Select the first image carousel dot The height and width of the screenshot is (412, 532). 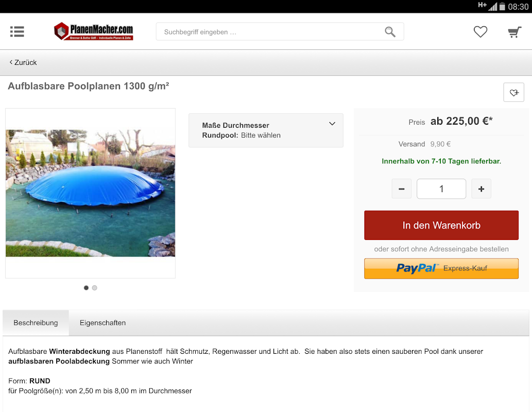[86, 288]
